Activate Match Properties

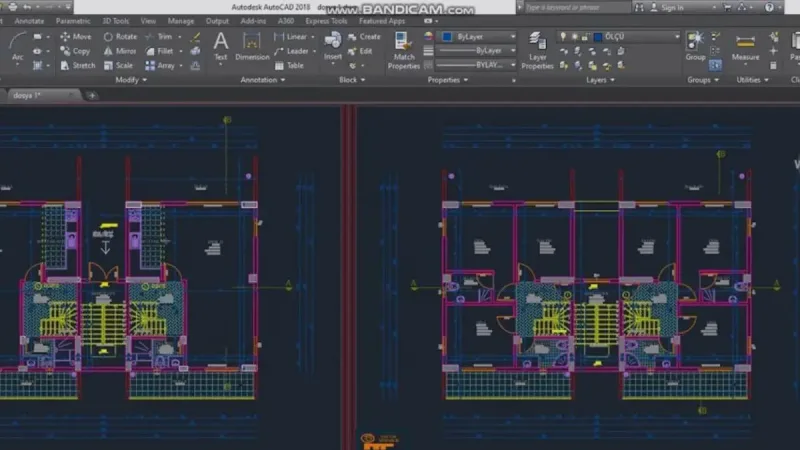pos(404,50)
